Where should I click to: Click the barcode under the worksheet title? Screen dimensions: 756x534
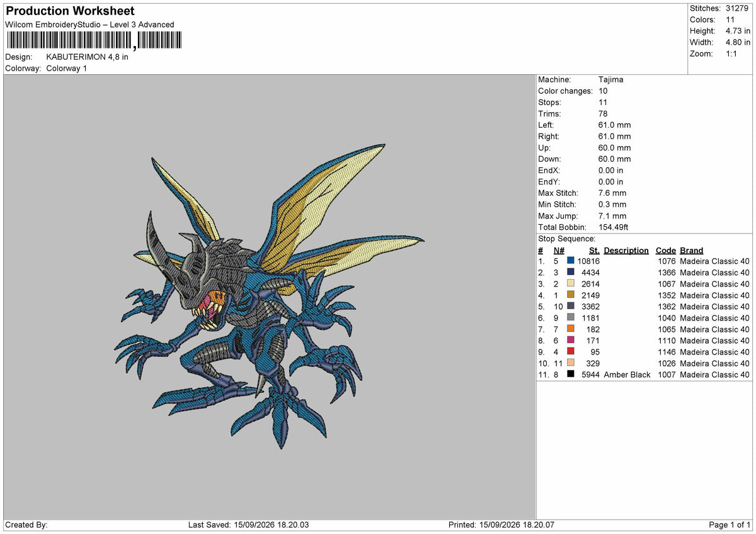tap(94, 41)
